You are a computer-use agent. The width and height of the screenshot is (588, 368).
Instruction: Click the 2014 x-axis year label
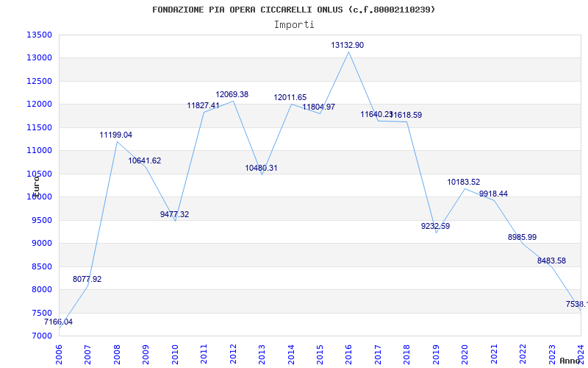click(x=291, y=354)
